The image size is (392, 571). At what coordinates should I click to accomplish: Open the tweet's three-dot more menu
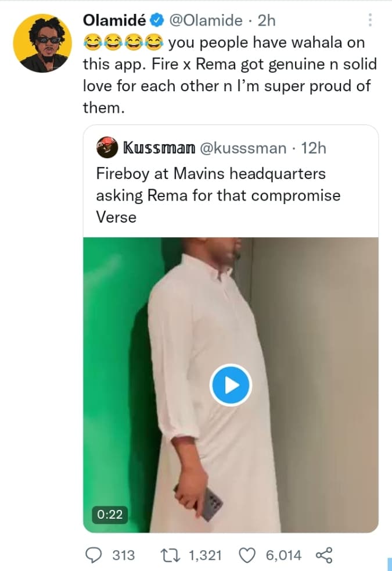pyautogui.click(x=371, y=20)
